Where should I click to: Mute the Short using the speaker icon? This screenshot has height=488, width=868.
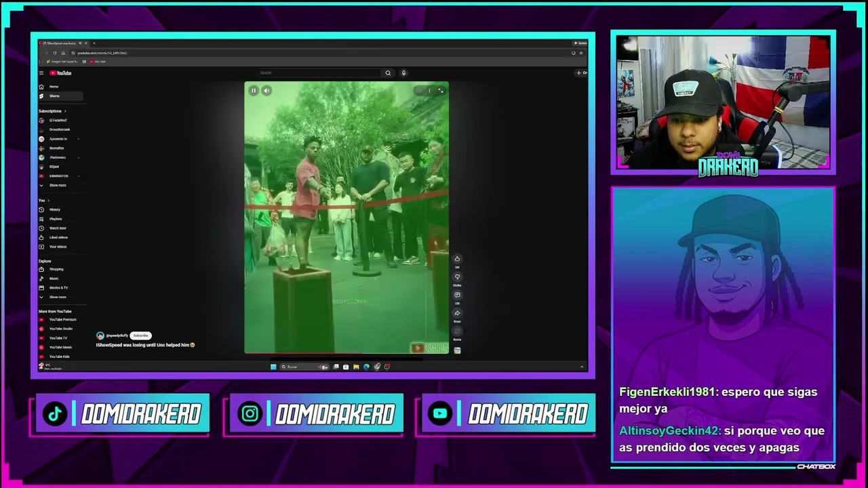tap(267, 90)
